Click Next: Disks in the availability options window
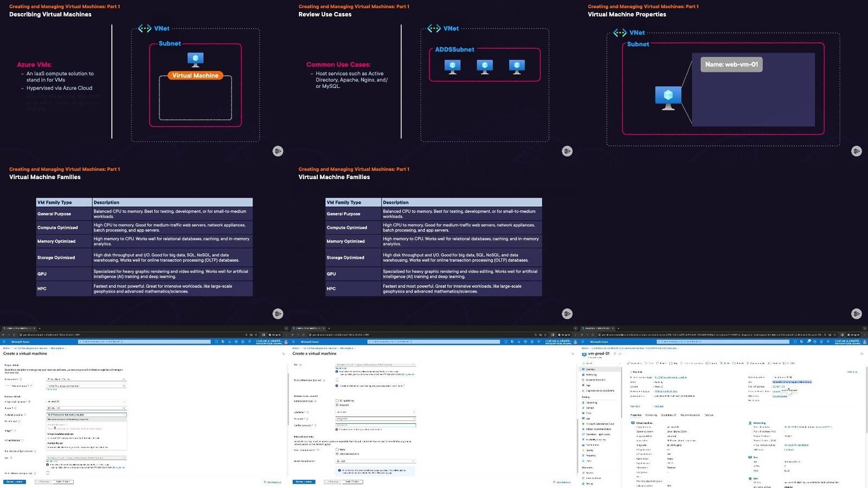Image resolution: width=868 pixels, height=488 pixels. point(63,481)
